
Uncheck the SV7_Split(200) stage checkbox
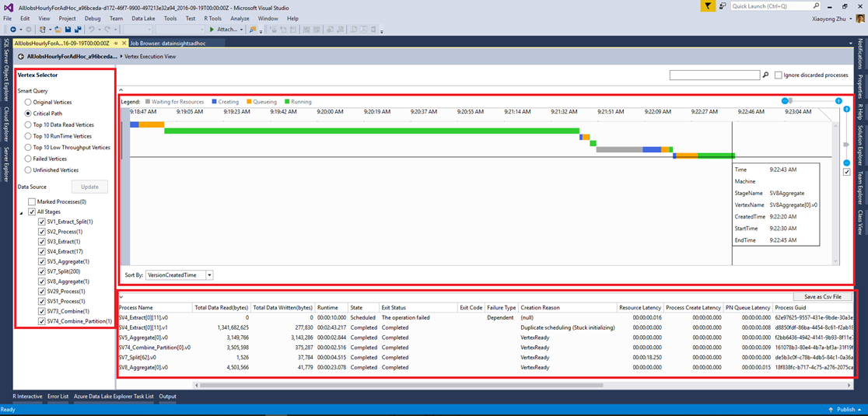pyautogui.click(x=42, y=271)
